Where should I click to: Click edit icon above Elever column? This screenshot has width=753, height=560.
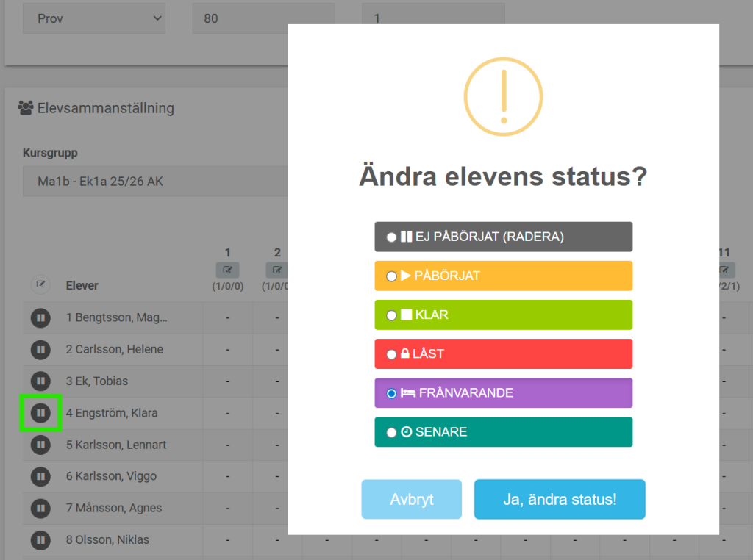pyautogui.click(x=40, y=284)
